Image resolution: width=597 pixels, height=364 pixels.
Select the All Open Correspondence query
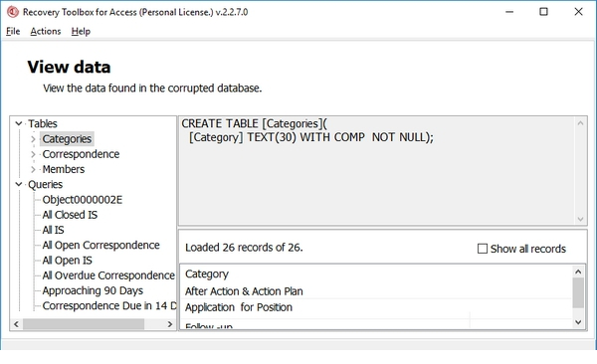(100, 246)
